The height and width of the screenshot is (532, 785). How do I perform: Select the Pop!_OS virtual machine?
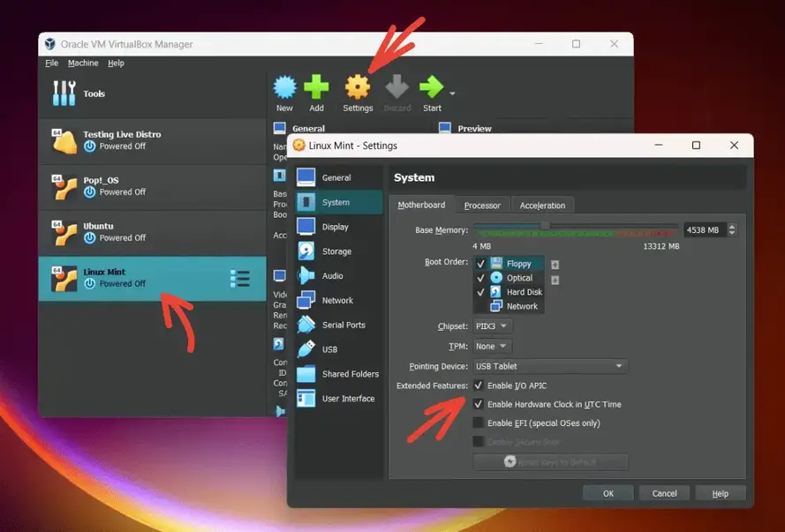[152, 186]
